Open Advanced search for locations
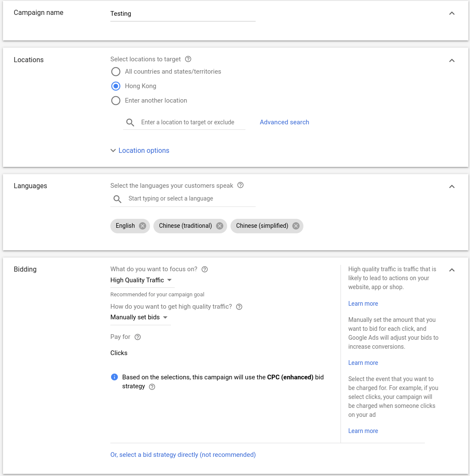This screenshot has height=476, width=470. point(284,122)
